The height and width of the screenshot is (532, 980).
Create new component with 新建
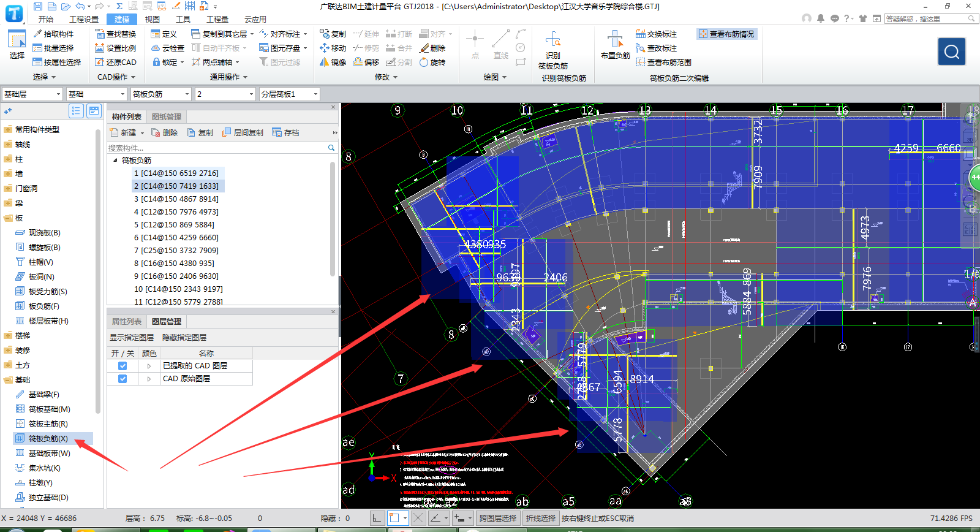coord(123,132)
